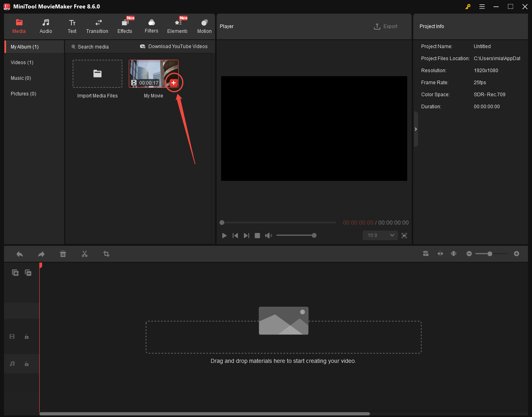Click the timeline drop zone placeholder image

pos(284,321)
